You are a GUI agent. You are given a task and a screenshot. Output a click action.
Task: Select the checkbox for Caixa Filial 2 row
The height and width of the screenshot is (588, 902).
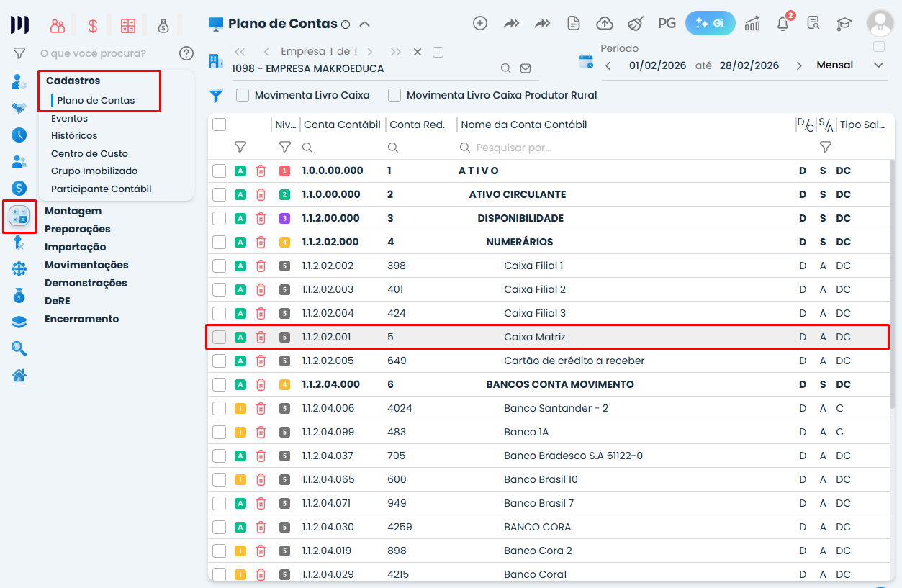pos(220,289)
